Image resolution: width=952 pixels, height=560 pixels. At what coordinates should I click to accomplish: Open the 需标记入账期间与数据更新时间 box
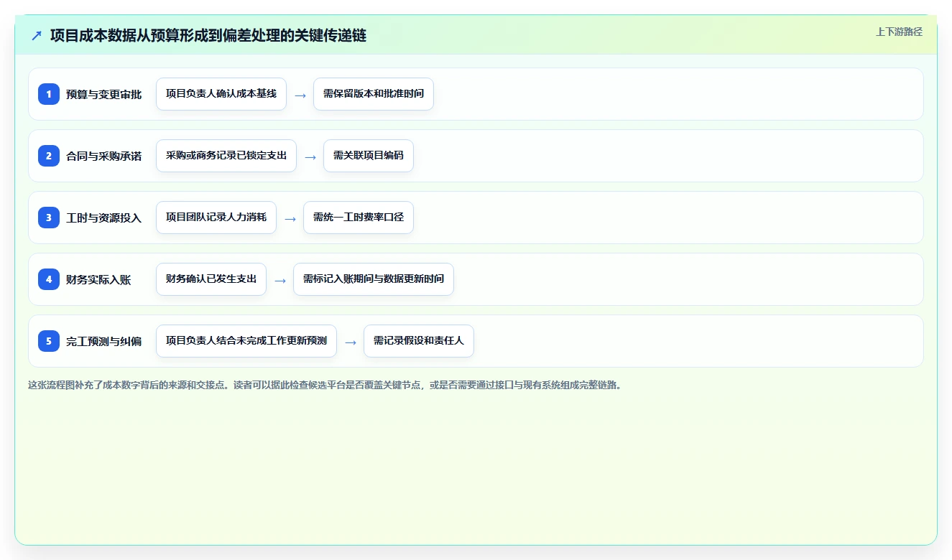374,279
